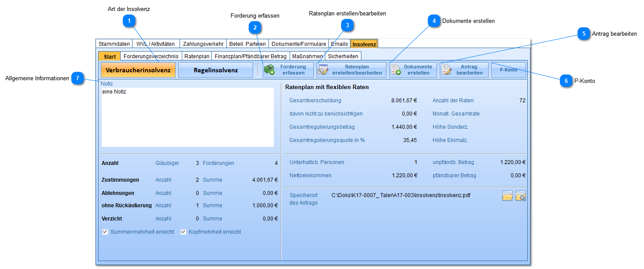644x269 pixels.
Task: Open the Forderungsverzeichnis sub-tab
Action: [151, 56]
